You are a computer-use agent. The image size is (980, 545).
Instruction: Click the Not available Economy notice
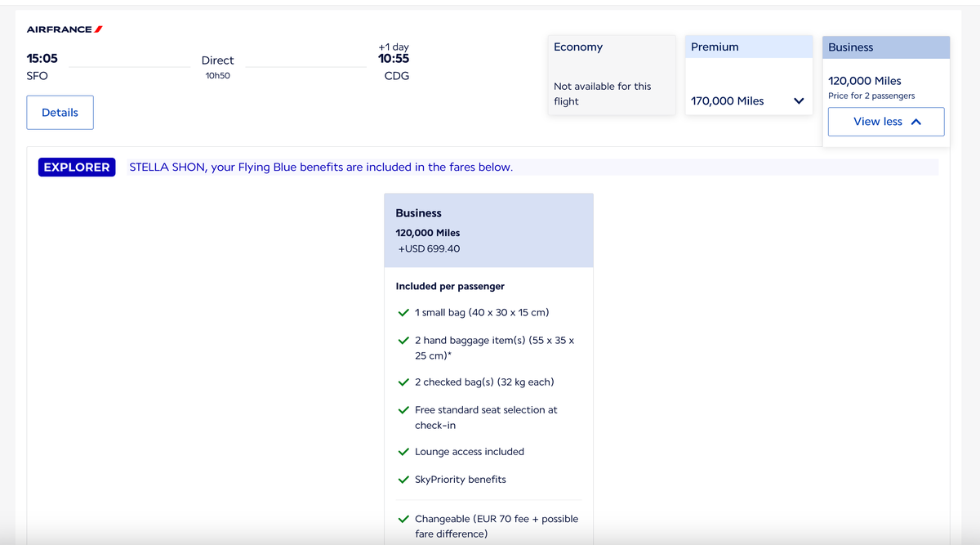click(602, 93)
